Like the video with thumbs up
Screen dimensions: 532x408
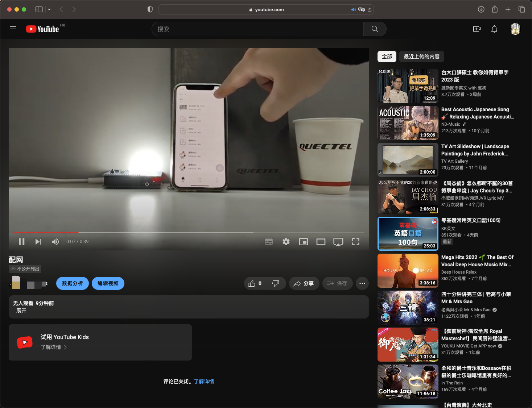(255, 283)
